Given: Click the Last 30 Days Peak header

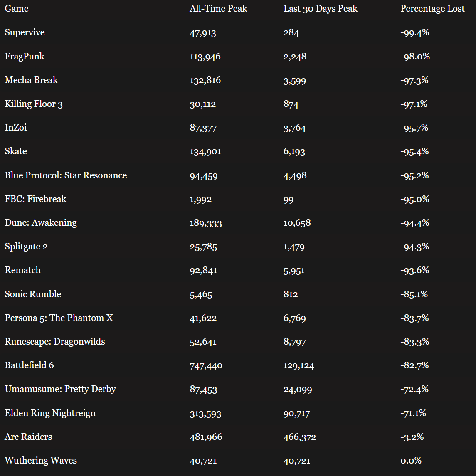Looking at the screenshot, I should point(320,9).
